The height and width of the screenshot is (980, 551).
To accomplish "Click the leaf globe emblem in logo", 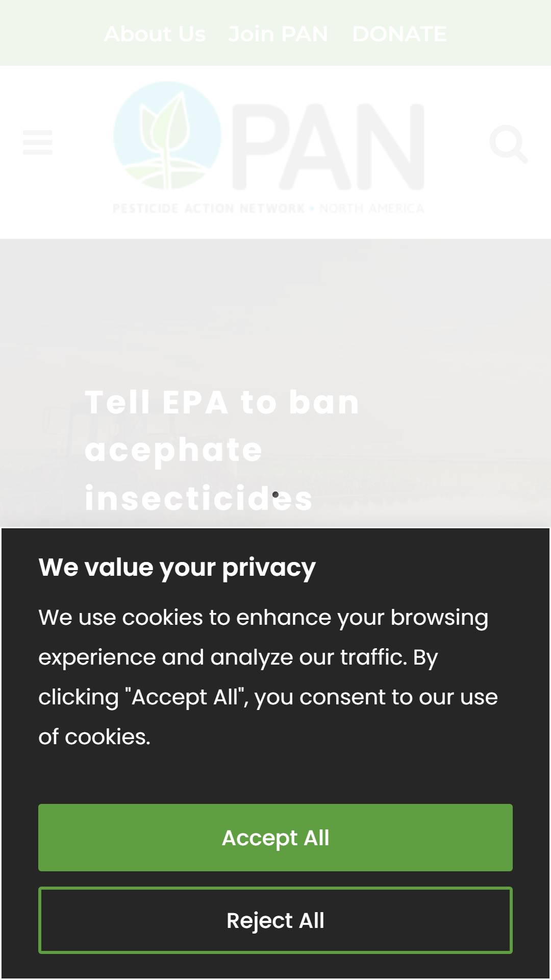I will [167, 135].
